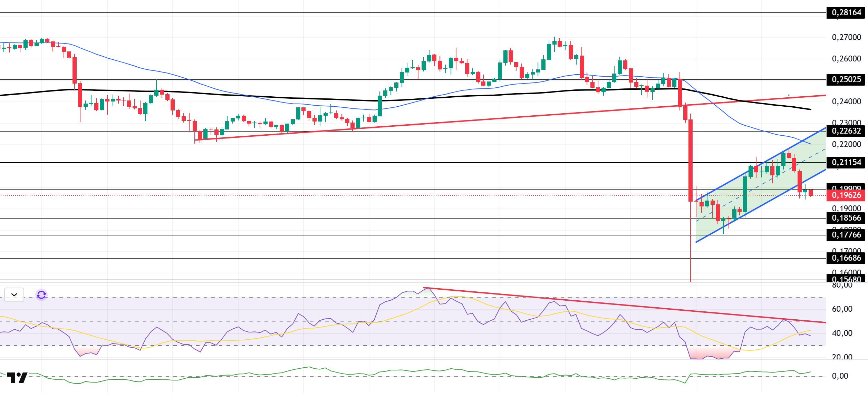Select the 0,25025 horizontal line label
The width and height of the screenshot is (868, 397).
point(846,80)
